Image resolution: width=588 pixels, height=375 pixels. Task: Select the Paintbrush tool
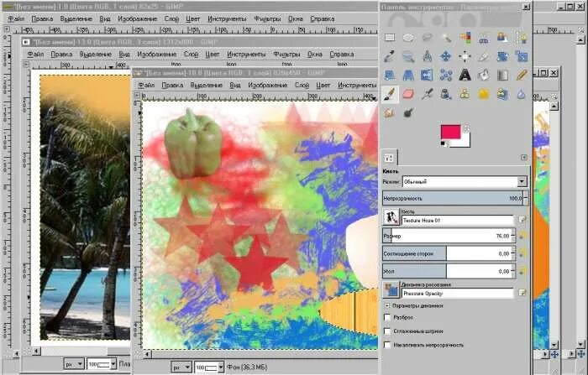(390, 94)
